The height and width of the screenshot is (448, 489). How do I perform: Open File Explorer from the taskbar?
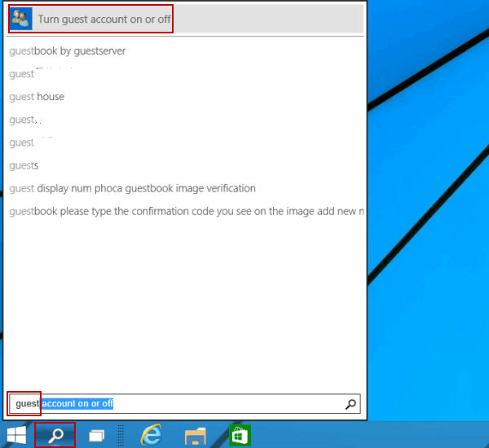pos(196,436)
